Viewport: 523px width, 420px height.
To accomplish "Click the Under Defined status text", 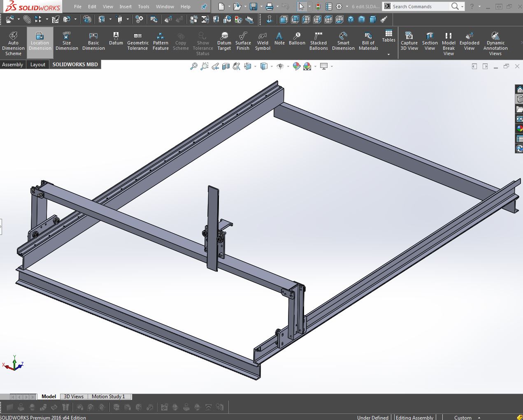I will click(373, 418).
